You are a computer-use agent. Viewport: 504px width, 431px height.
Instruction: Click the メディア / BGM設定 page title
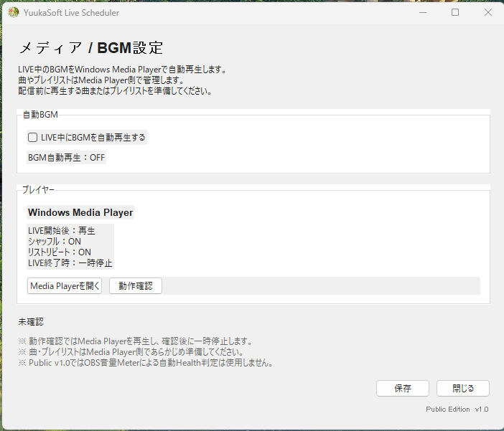point(91,48)
